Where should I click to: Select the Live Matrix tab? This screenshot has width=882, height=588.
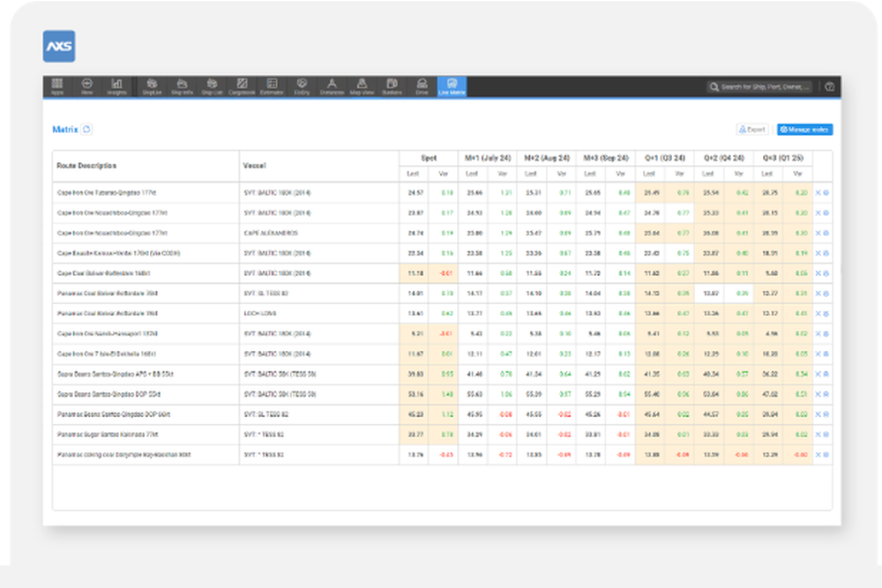click(x=452, y=86)
